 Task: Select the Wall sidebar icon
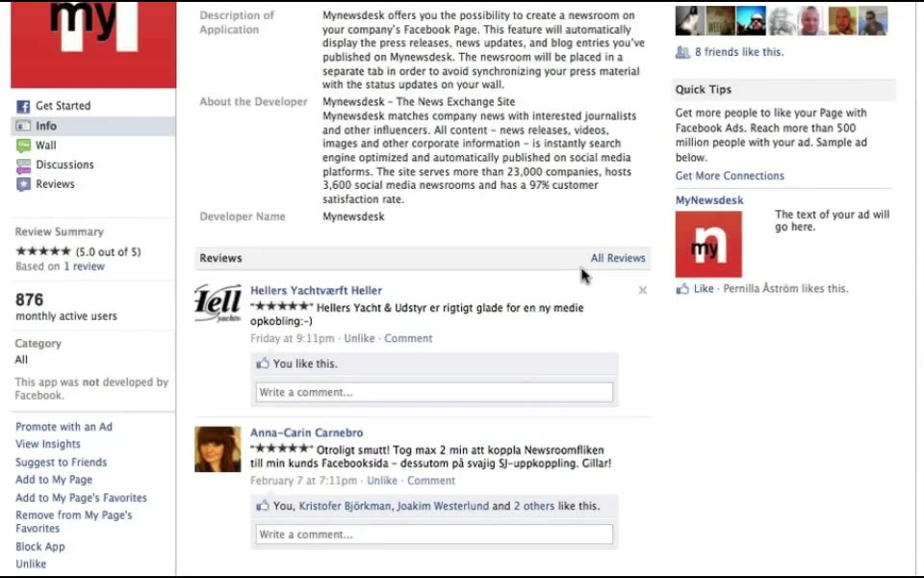click(x=23, y=145)
